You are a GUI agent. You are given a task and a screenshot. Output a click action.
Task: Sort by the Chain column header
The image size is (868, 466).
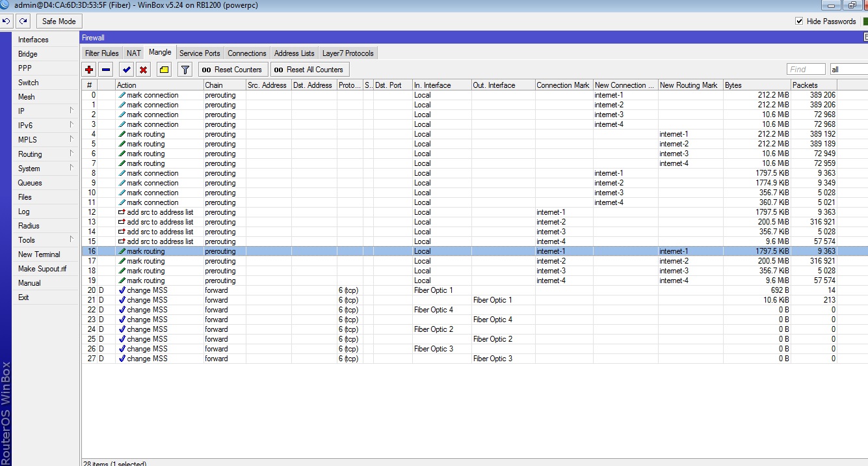click(224, 85)
